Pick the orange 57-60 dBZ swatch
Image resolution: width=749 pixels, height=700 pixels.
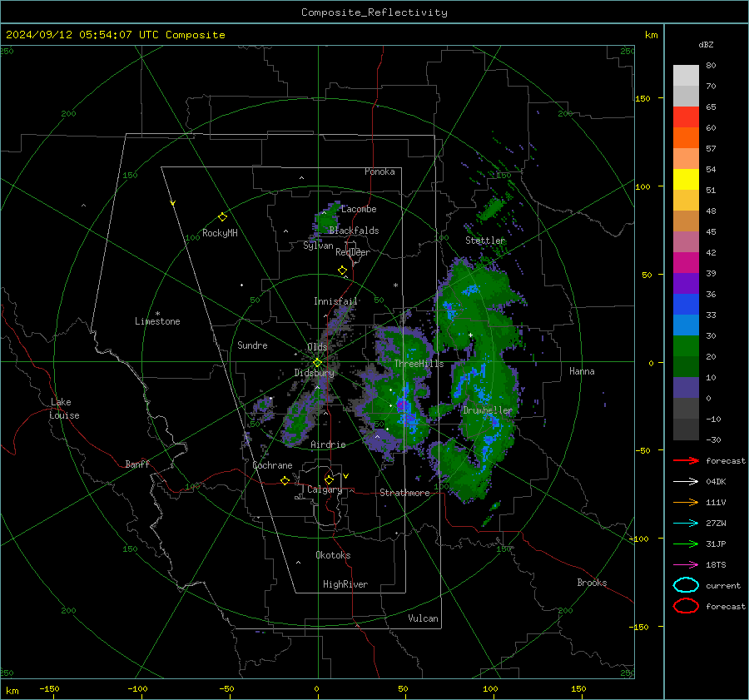tap(686, 138)
